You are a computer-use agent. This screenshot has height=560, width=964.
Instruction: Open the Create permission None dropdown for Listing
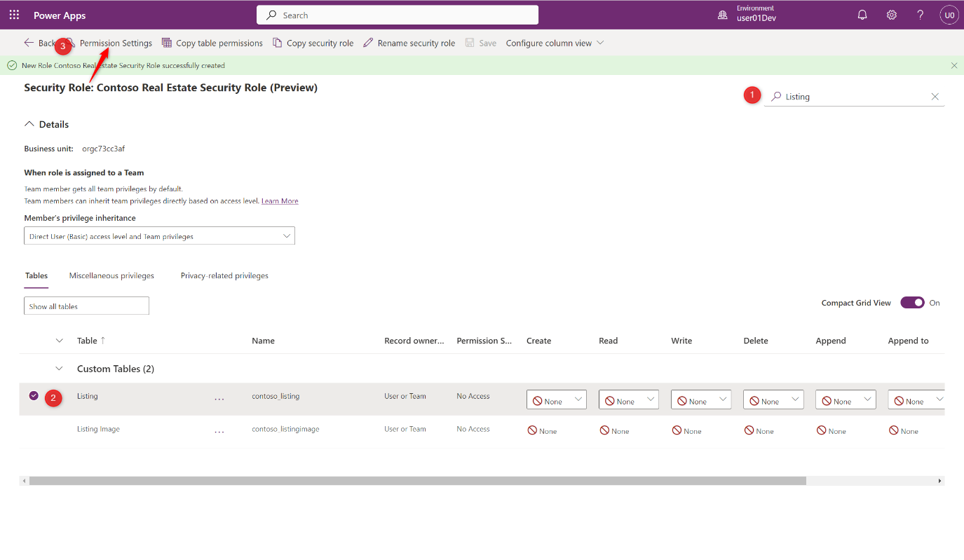pyautogui.click(x=556, y=399)
